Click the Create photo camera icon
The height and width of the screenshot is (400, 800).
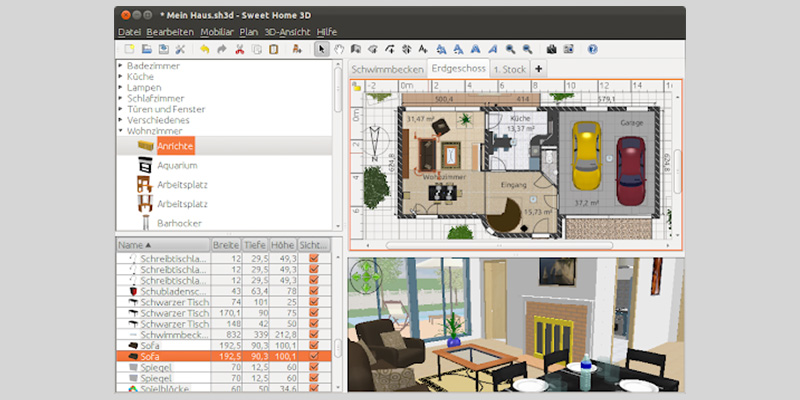[552, 49]
